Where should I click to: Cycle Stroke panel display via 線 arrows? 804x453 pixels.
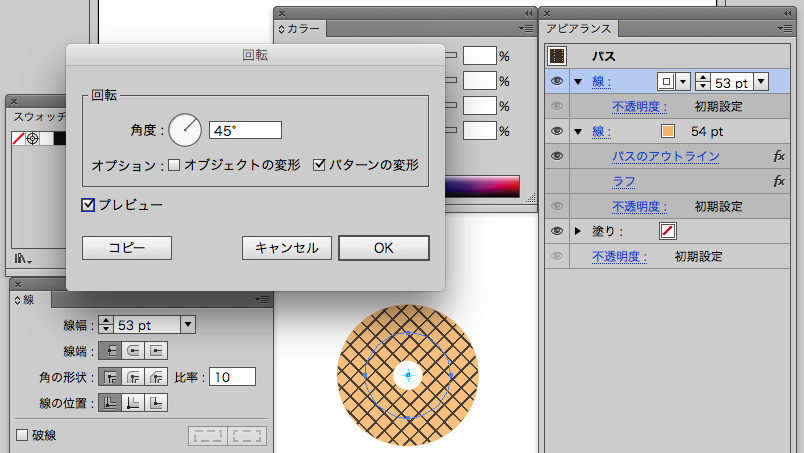pos(17,300)
